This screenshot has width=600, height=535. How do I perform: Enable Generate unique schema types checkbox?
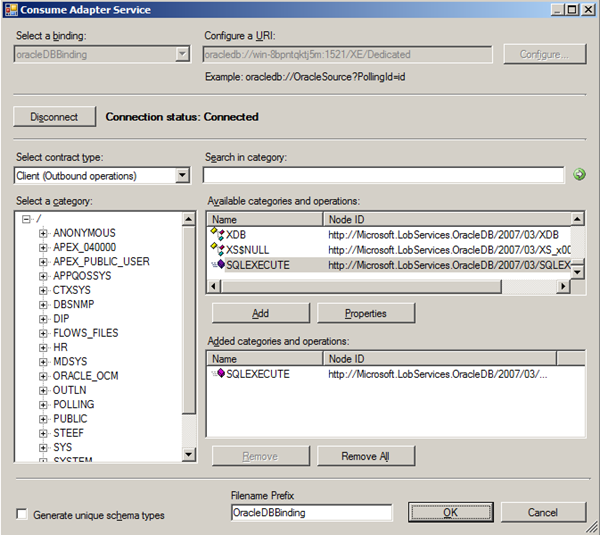(22, 515)
